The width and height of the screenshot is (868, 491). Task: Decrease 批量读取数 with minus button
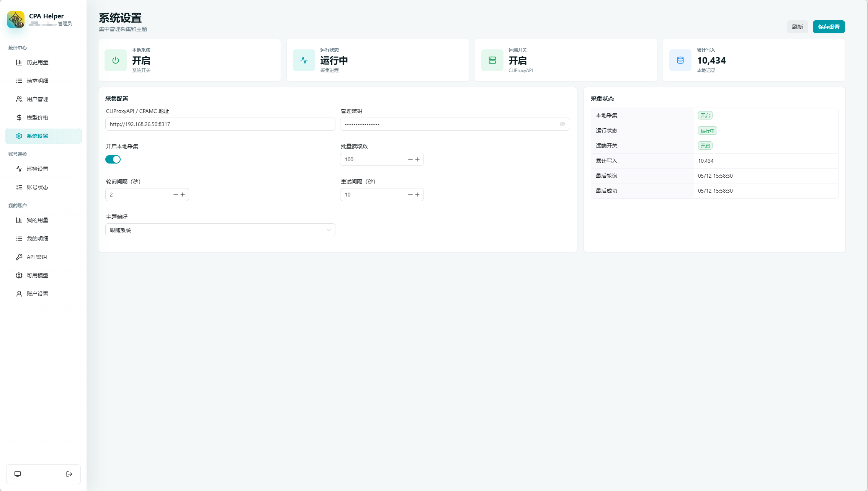click(x=410, y=159)
